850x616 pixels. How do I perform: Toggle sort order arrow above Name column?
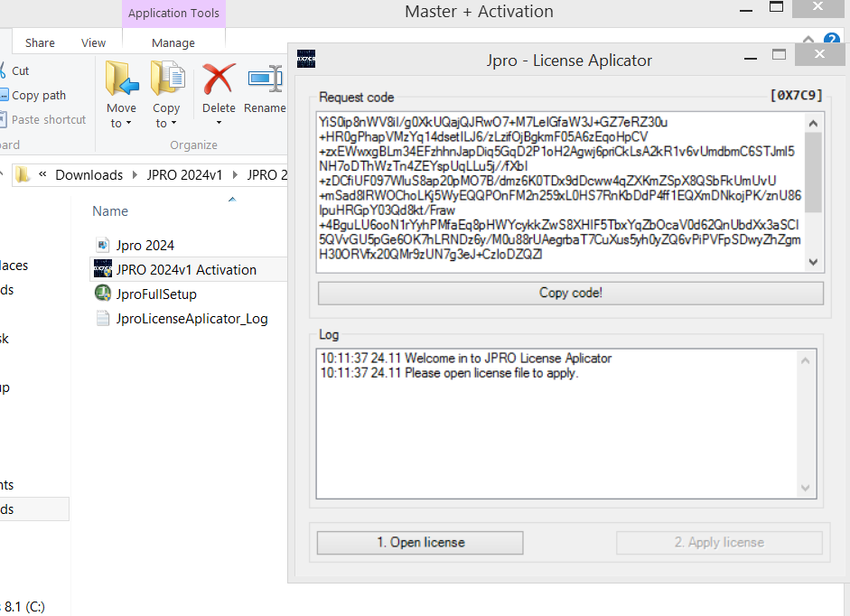232,199
